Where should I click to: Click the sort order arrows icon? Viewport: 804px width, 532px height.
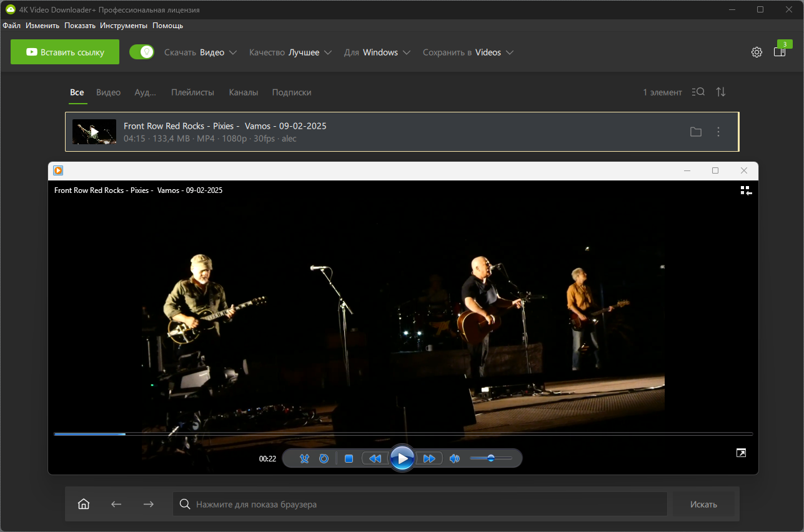[x=721, y=92]
